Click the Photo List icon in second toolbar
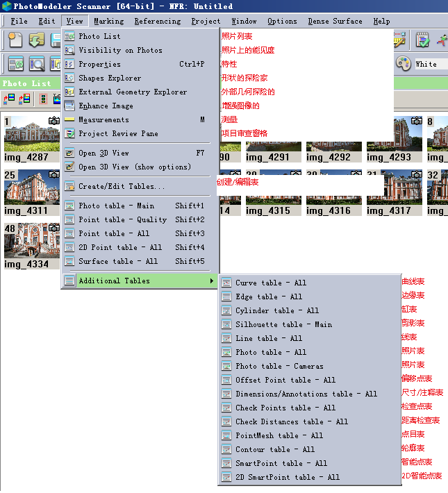This screenshot has width=448, height=493. pyautogui.click(x=16, y=64)
